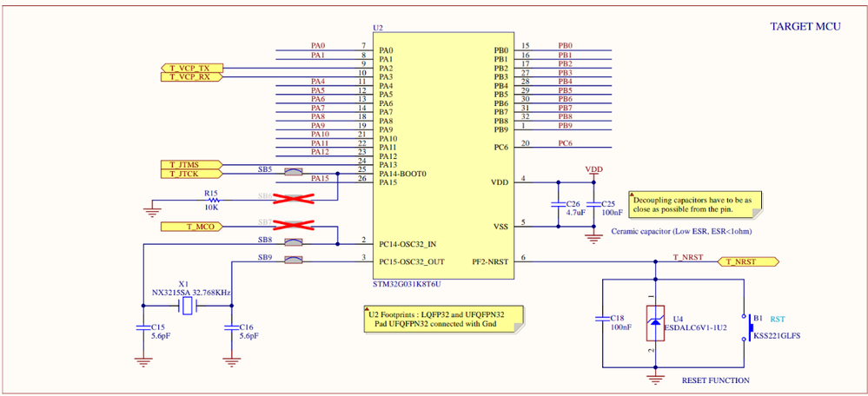Click the U4 ESD diode symbol

click(x=655, y=323)
